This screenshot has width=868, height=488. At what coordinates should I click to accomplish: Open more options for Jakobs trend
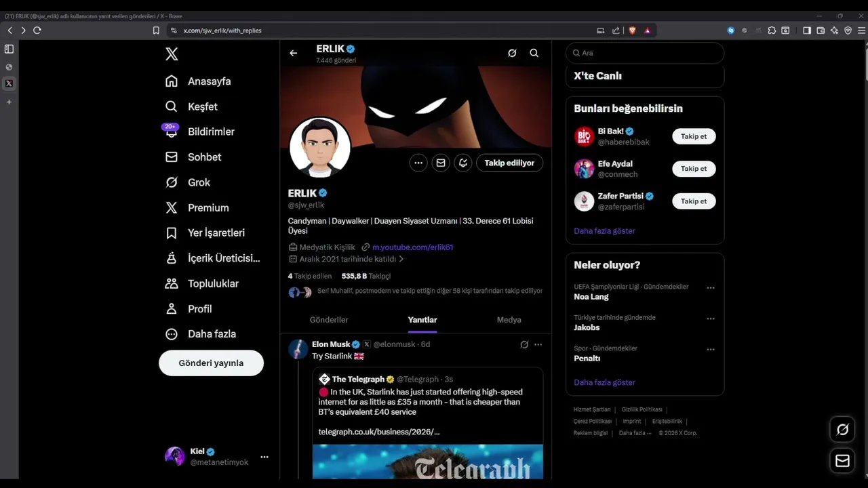[x=711, y=319]
